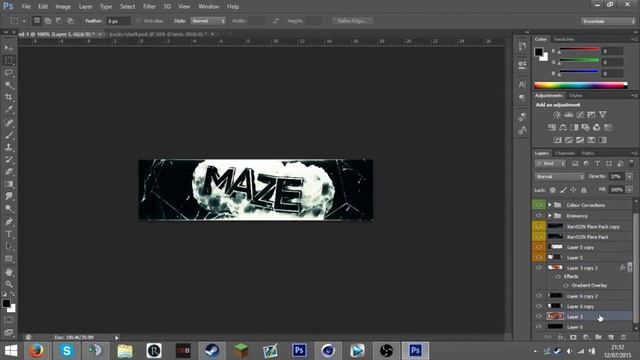Hide the Colour Corrections group
640x360 pixels.
coord(538,205)
